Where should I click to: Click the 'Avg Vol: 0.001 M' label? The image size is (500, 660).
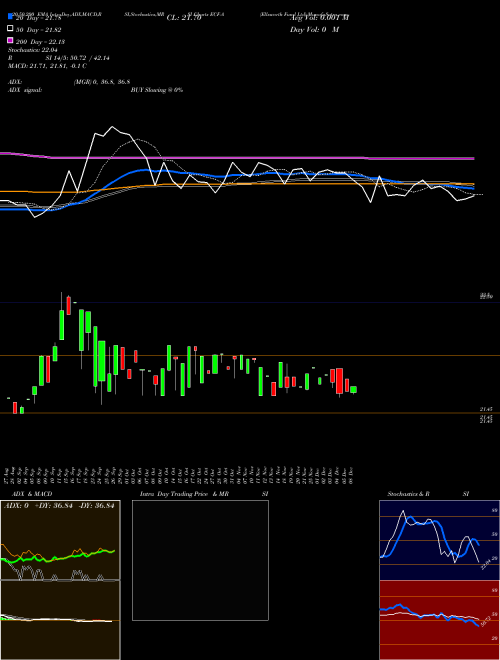pyautogui.click(x=319, y=18)
